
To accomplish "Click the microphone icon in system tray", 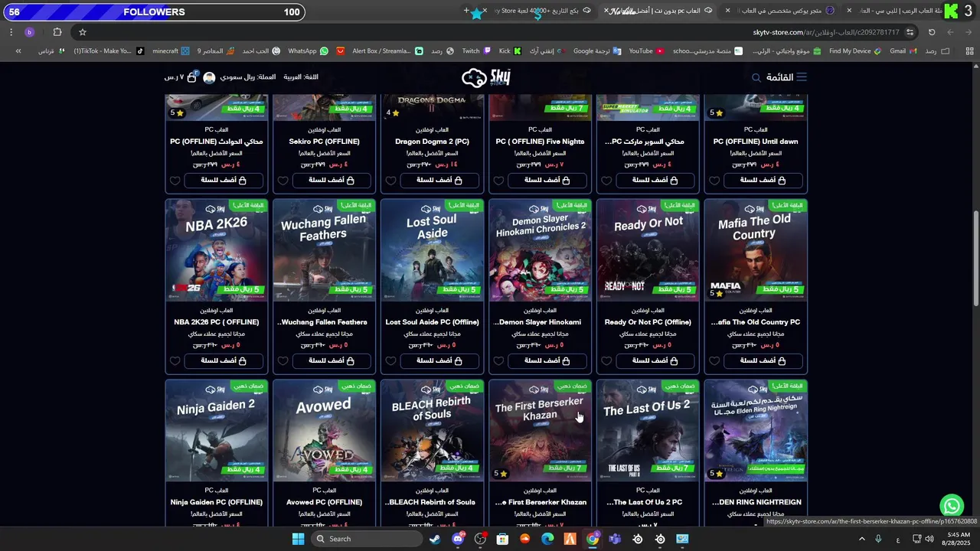I will (878, 539).
